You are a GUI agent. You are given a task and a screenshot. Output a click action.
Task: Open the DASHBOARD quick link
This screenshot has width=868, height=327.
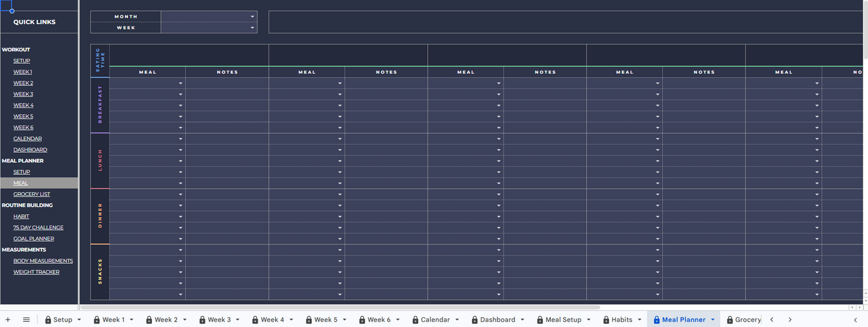tap(30, 150)
